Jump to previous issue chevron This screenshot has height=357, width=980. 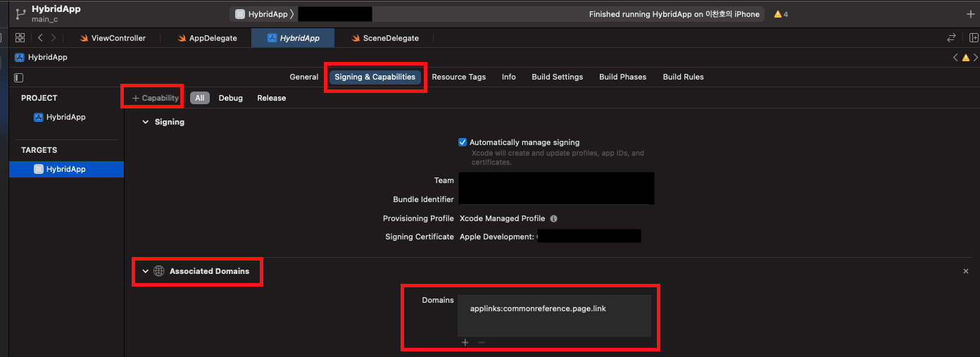pos(955,58)
